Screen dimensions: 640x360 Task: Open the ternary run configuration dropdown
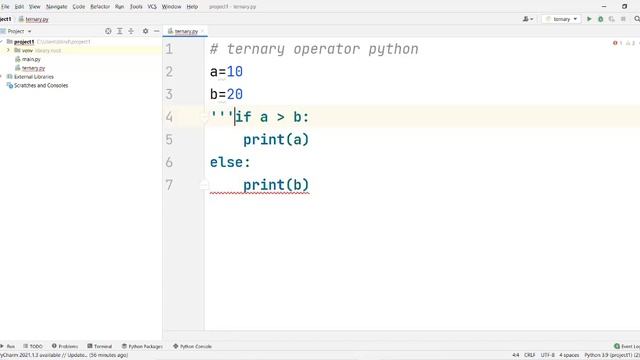pos(561,19)
